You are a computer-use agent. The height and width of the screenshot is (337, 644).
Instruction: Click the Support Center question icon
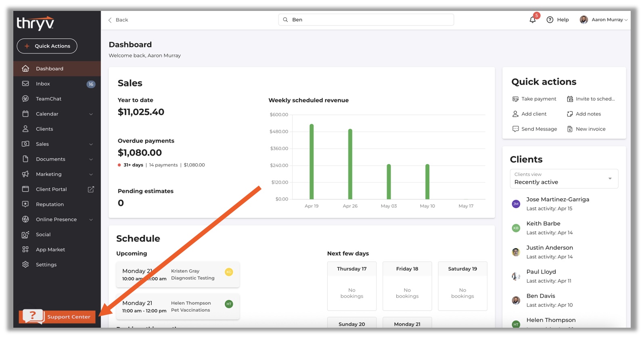[33, 316]
